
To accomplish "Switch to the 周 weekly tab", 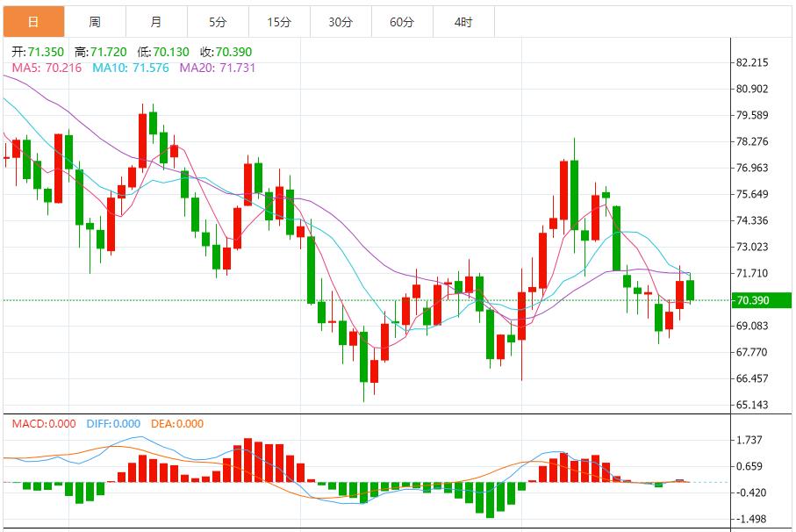I will point(95,22).
